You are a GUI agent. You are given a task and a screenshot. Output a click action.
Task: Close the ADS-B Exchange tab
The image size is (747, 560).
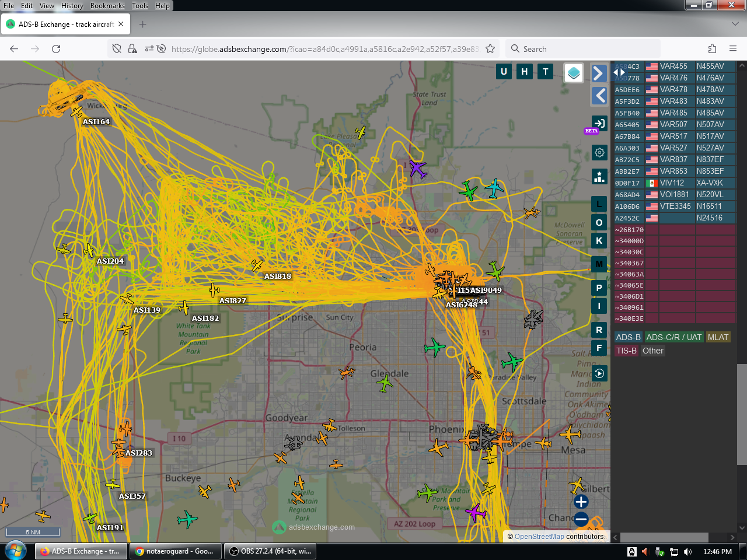121,24
